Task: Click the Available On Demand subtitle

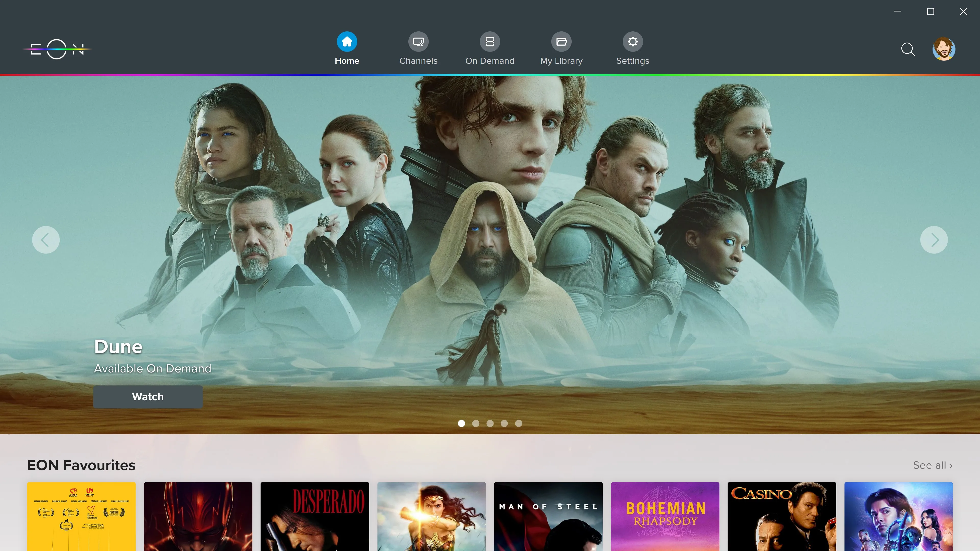Action: pyautogui.click(x=153, y=368)
